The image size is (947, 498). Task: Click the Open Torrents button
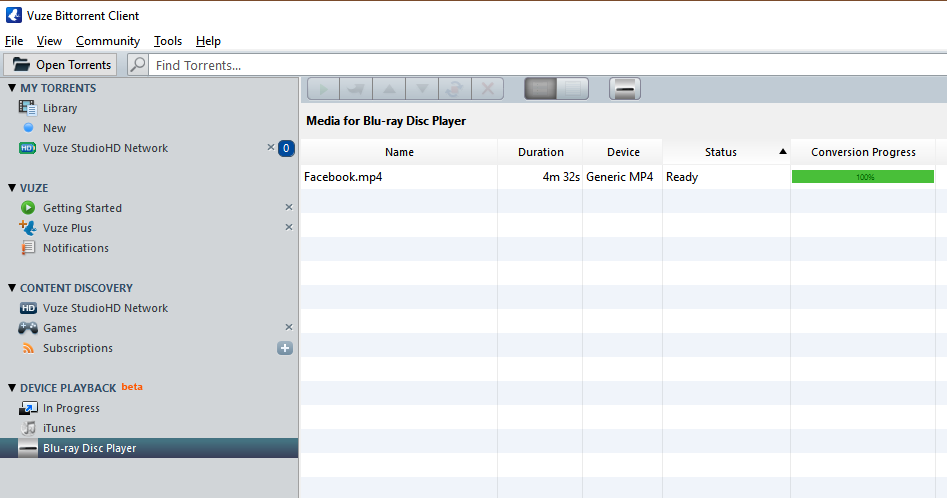pyautogui.click(x=60, y=65)
